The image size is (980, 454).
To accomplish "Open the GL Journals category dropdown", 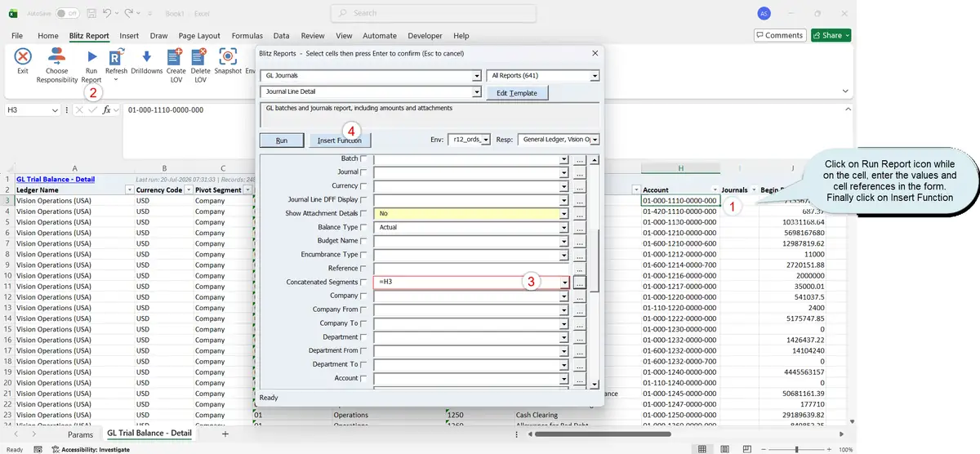I will pos(477,76).
